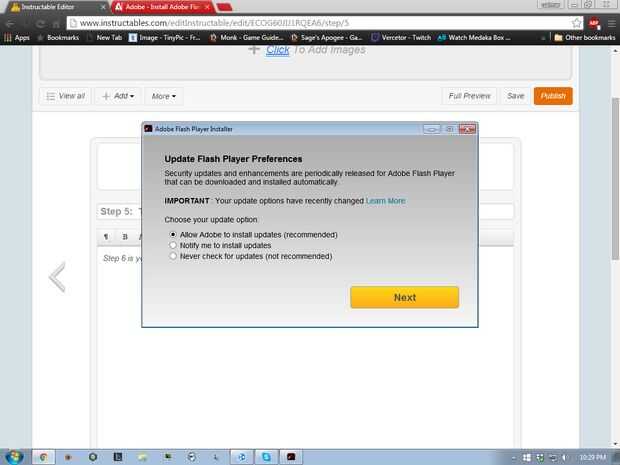Open the Bookmarks folder on bookmarks bar
620x465 pixels.
58,38
